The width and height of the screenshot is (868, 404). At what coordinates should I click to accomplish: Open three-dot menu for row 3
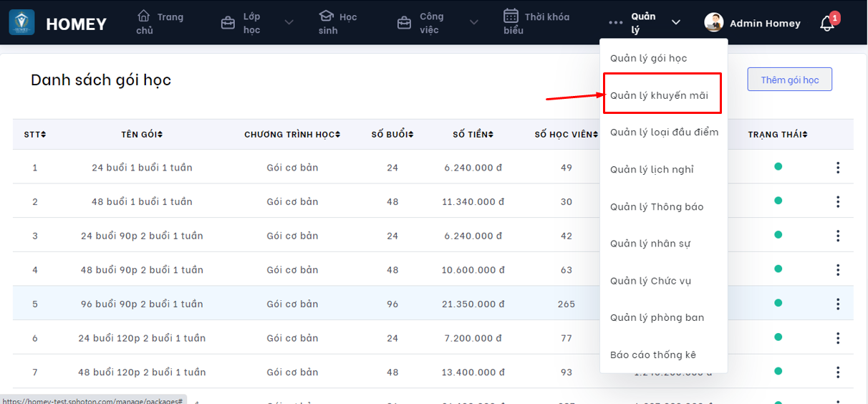[837, 236]
